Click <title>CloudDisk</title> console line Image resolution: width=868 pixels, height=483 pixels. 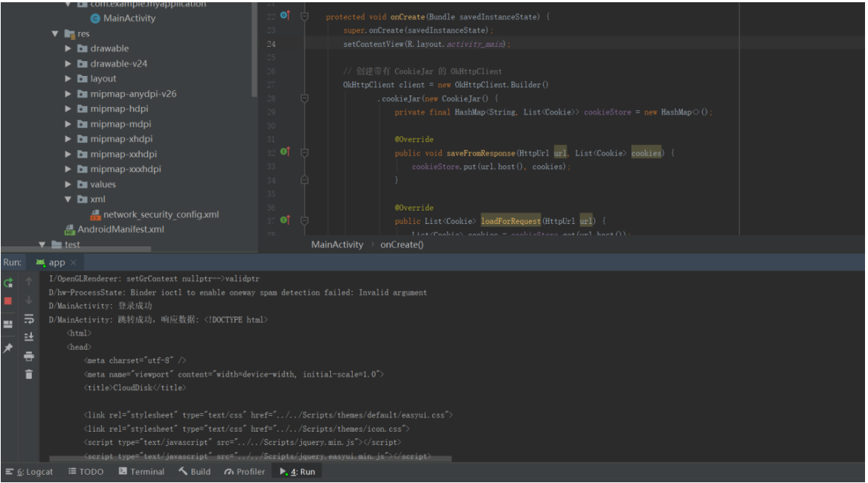(x=135, y=388)
